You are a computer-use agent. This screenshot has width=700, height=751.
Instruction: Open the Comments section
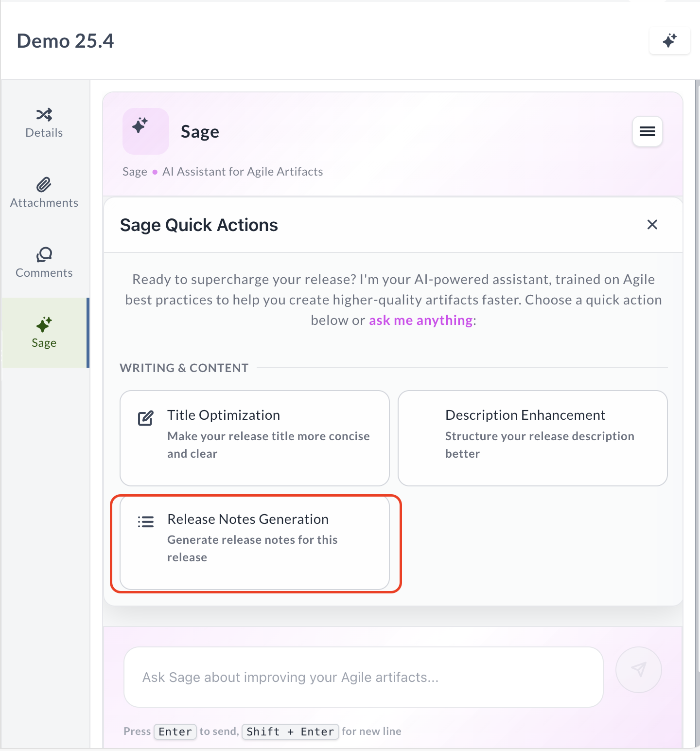[44, 263]
